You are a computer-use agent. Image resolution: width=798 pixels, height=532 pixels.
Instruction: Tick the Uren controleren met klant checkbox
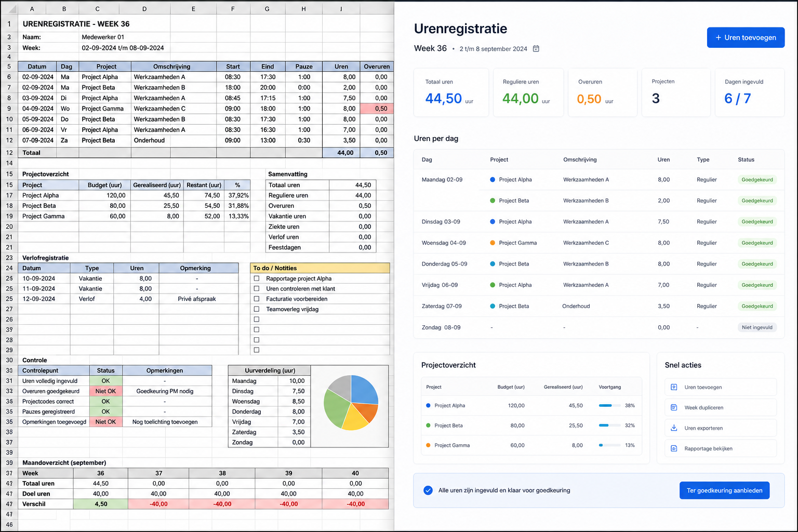coord(256,289)
